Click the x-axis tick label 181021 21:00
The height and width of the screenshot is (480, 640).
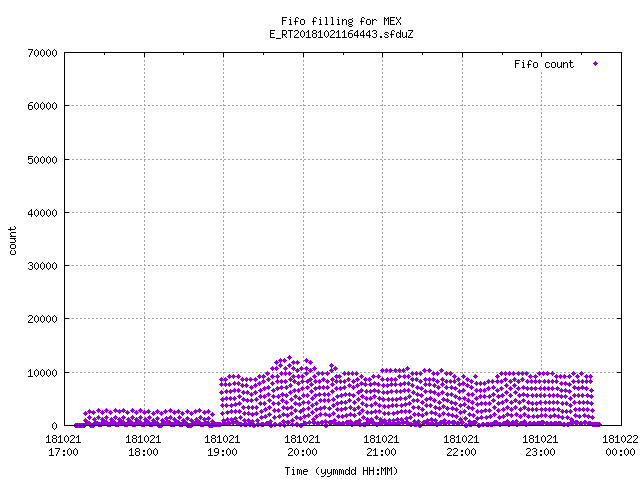pos(382,446)
